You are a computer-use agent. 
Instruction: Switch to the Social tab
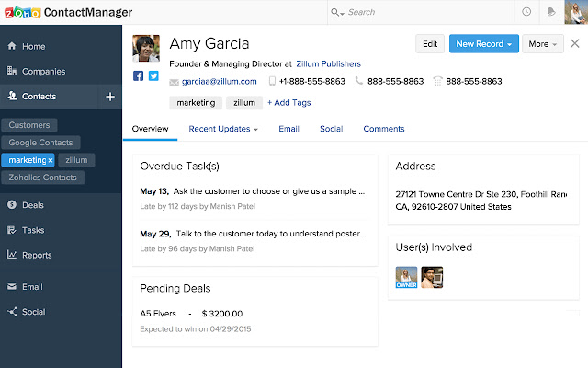pos(331,129)
